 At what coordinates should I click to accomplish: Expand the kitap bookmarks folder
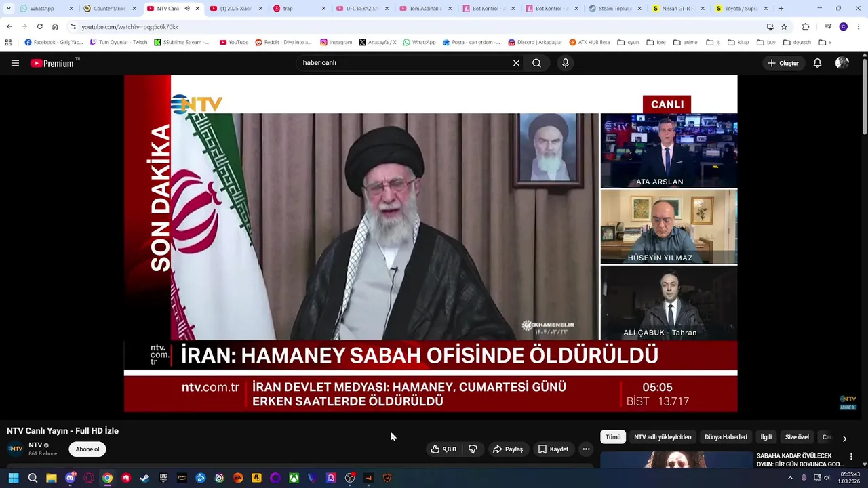coord(738,42)
